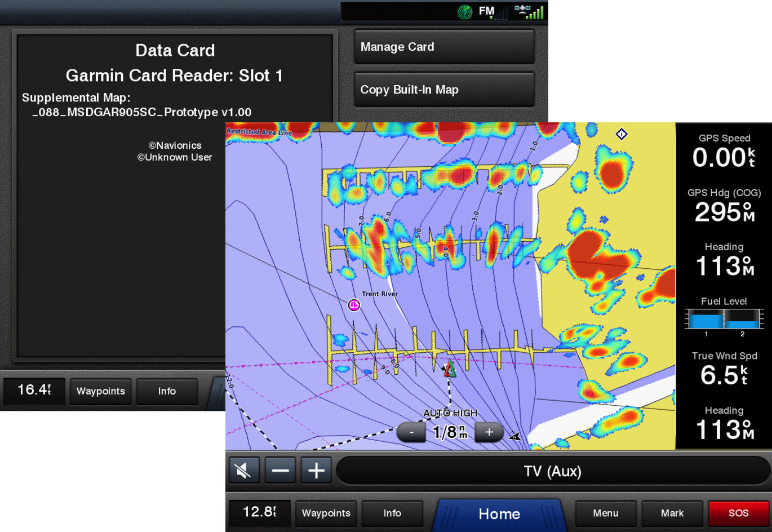Click the ©Unknown User copyright text

click(x=175, y=157)
